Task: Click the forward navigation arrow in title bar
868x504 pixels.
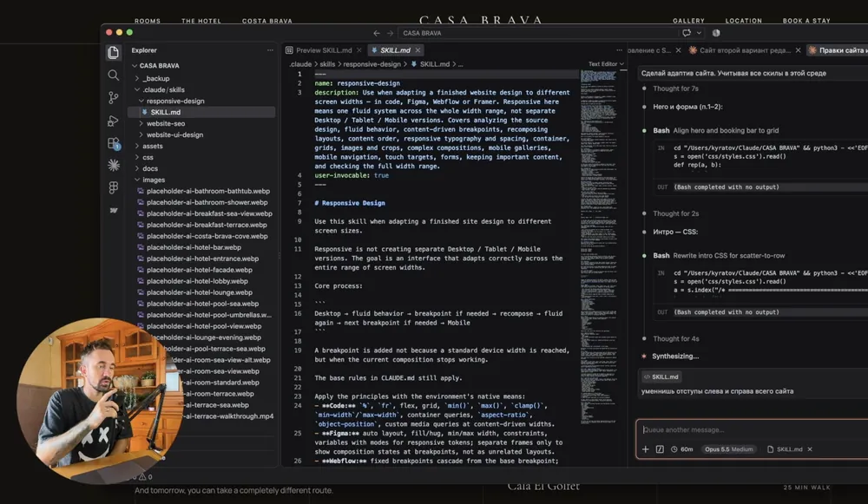Action: coord(390,33)
